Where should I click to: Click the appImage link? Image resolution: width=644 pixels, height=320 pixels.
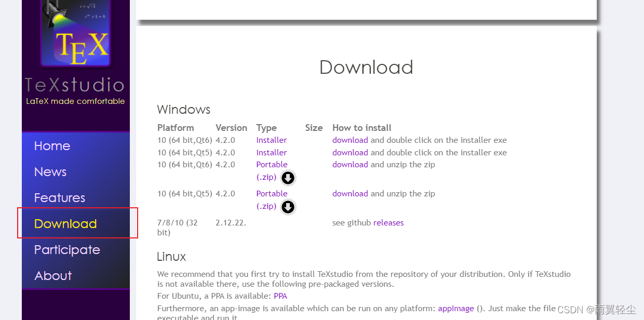(456, 309)
